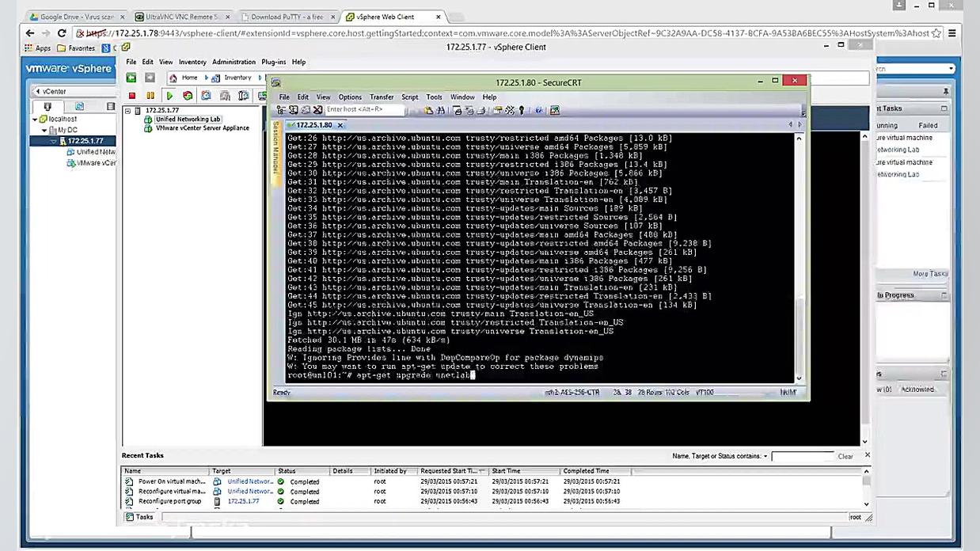The width and height of the screenshot is (980, 551).
Task: Click the red Power Off button
Action: [x=132, y=96]
